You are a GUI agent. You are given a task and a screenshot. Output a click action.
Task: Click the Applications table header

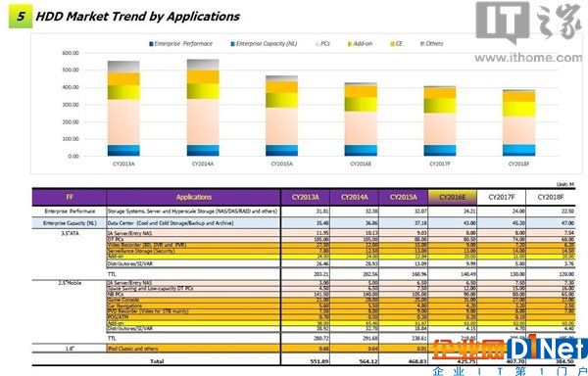(193, 198)
